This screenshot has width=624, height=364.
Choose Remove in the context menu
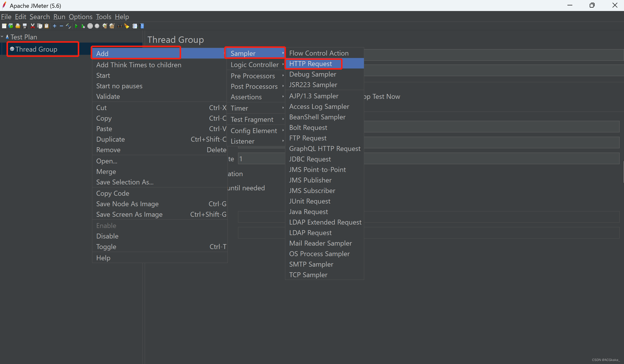tap(159, 150)
